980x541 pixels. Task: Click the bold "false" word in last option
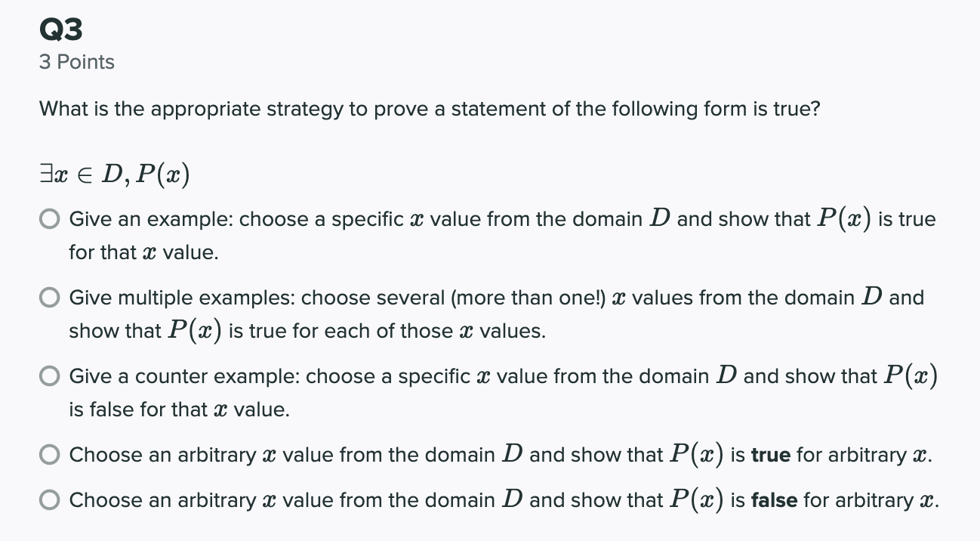774,501
